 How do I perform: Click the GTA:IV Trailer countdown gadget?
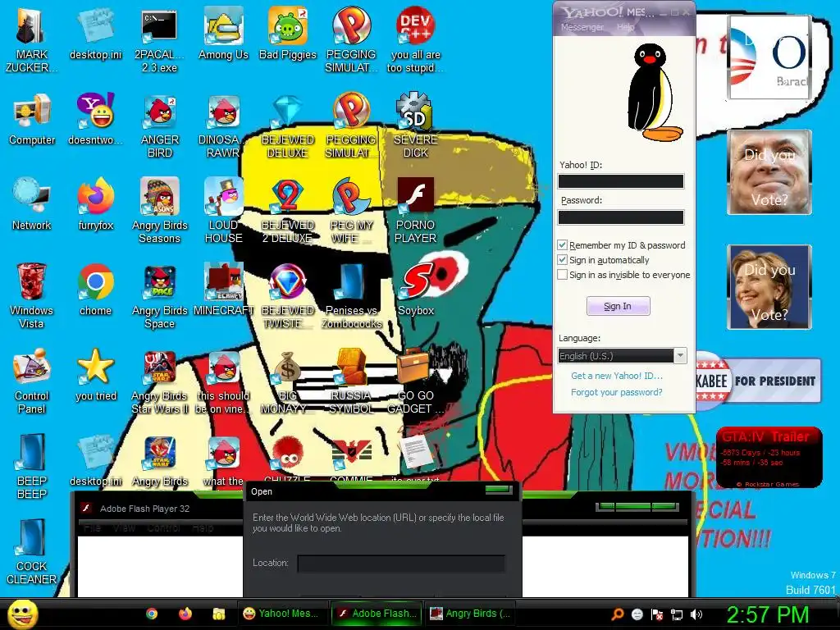coord(769,458)
